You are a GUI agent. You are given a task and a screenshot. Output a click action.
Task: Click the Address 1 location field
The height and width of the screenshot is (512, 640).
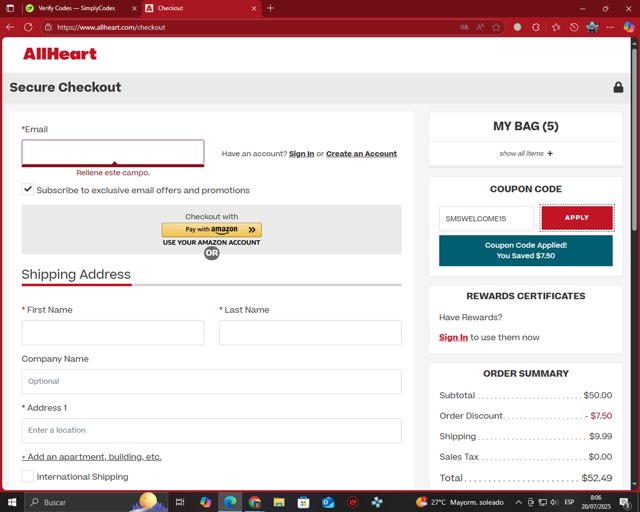pyautogui.click(x=211, y=430)
